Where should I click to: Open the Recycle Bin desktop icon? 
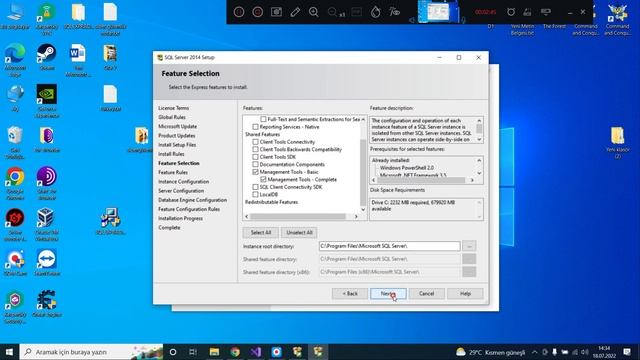[15, 142]
